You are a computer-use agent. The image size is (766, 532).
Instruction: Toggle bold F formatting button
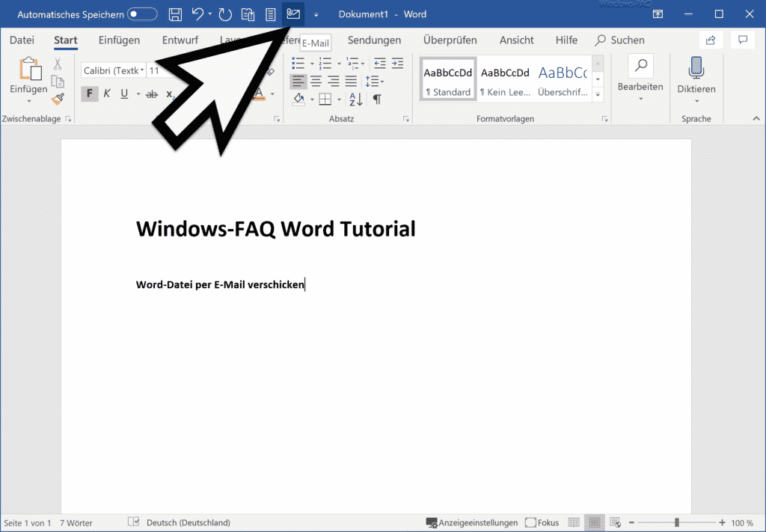tap(90, 94)
